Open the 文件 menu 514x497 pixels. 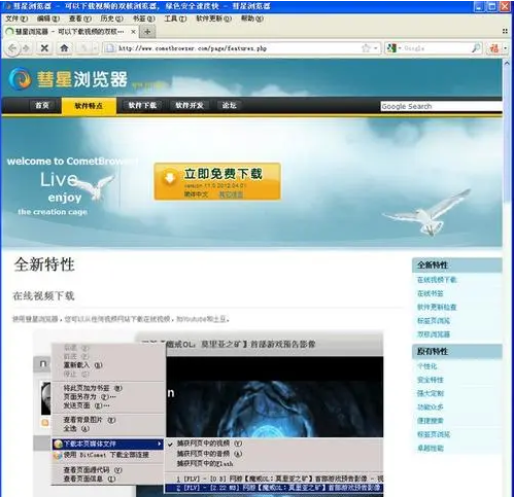[17, 19]
